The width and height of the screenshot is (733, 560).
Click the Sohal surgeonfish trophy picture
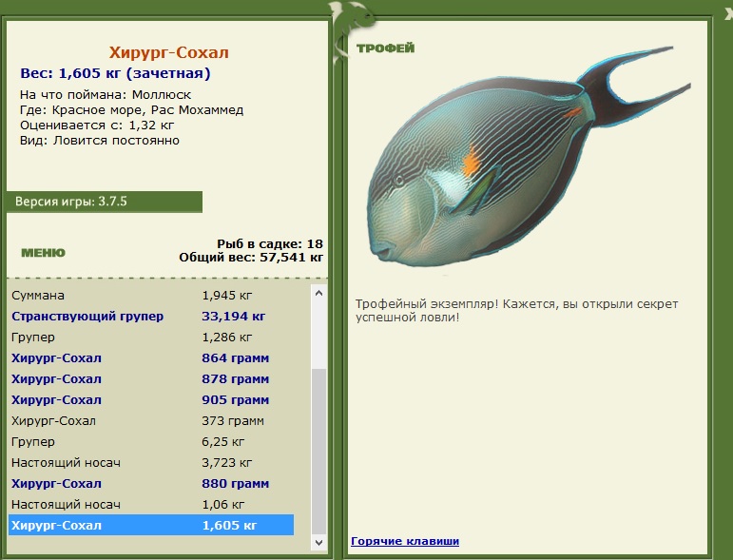click(529, 157)
